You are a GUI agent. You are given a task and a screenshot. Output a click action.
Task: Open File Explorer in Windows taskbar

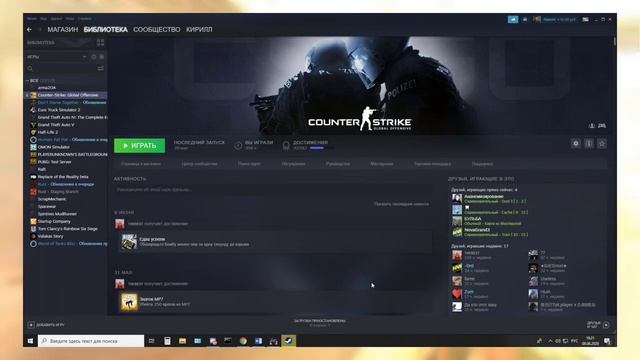tap(182, 341)
